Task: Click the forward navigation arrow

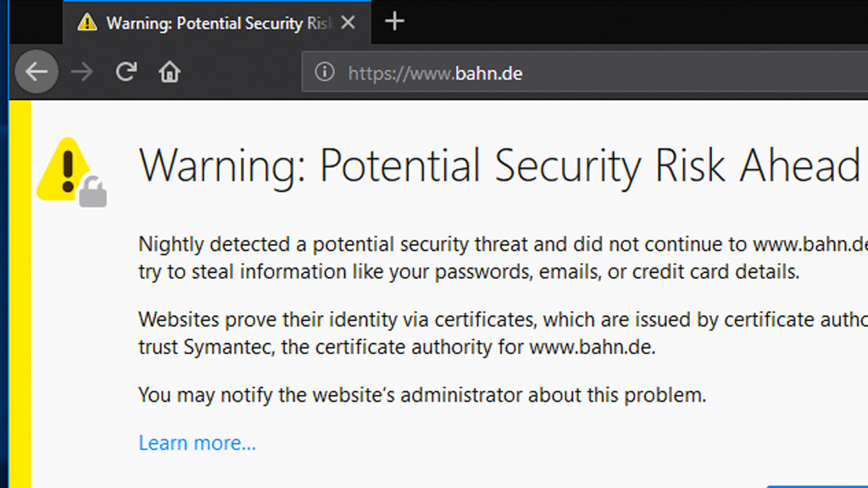Action: point(82,72)
